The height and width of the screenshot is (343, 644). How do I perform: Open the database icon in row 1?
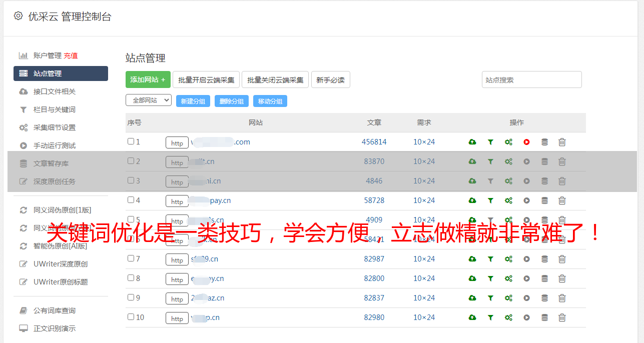coord(544,142)
